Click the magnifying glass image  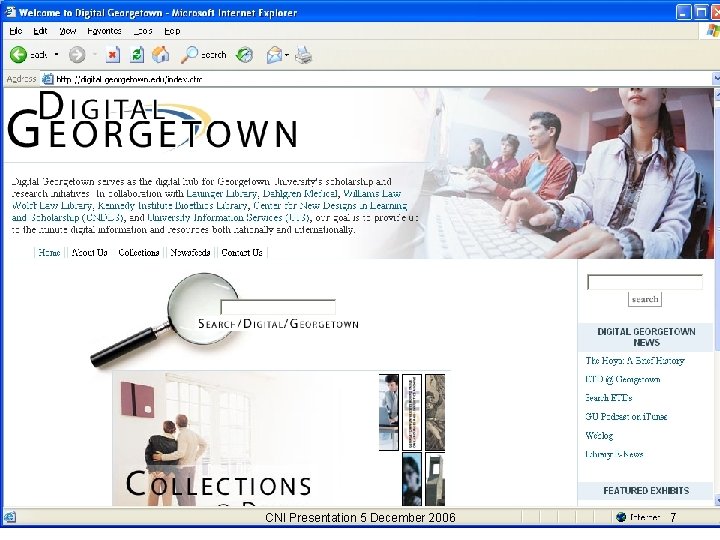[165, 319]
